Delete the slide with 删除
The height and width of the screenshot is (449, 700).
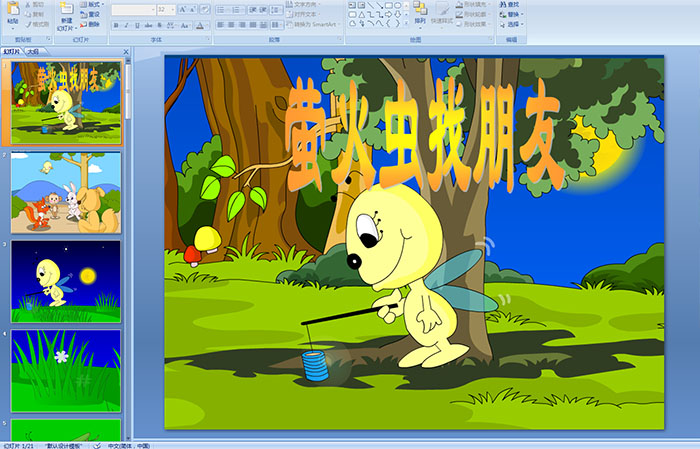point(90,24)
